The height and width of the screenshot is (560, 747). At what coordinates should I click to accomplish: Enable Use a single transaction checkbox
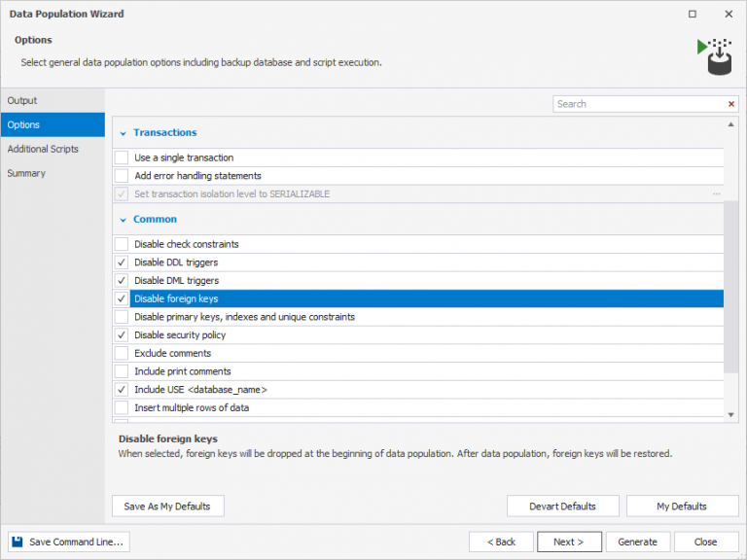[122, 157]
